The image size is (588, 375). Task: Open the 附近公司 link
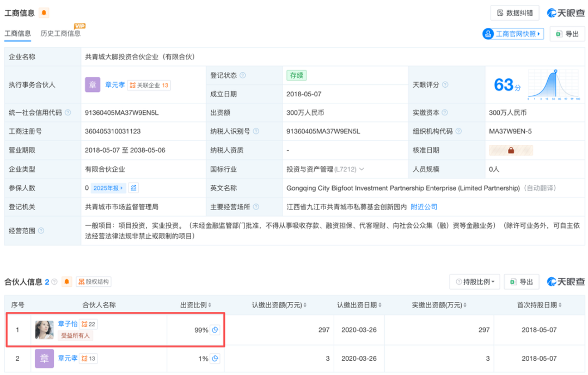[x=424, y=207]
